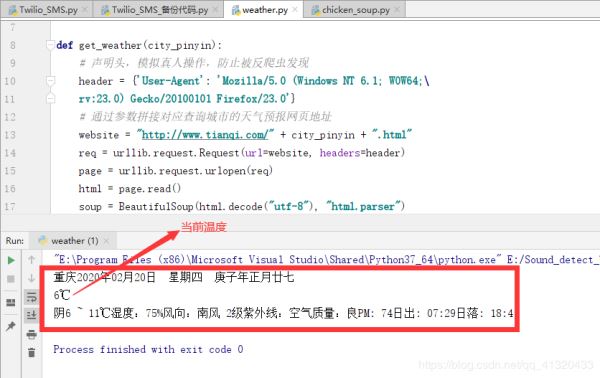Click the 'page = urllib.request.urlopen(req)' line
The image size is (600, 378).
[176, 171]
